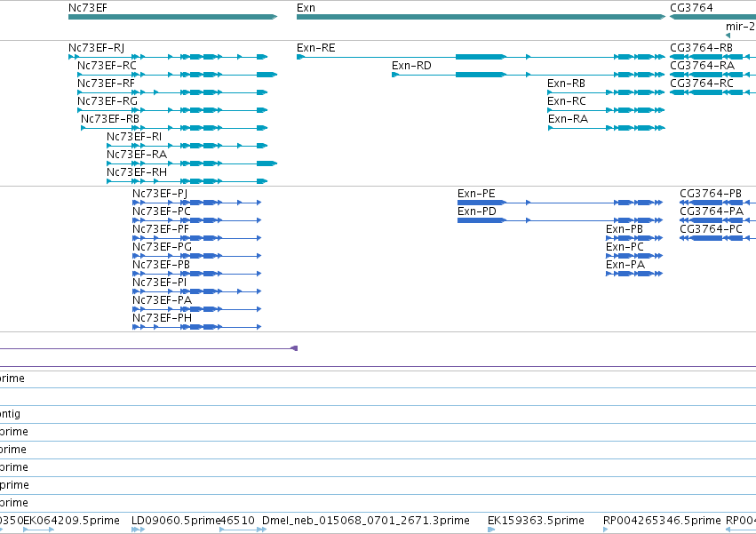The height and width of the screenshot is (534, 756).
Task: Click the last exon of Nc73EF-RA
Action: click(267, 163)
